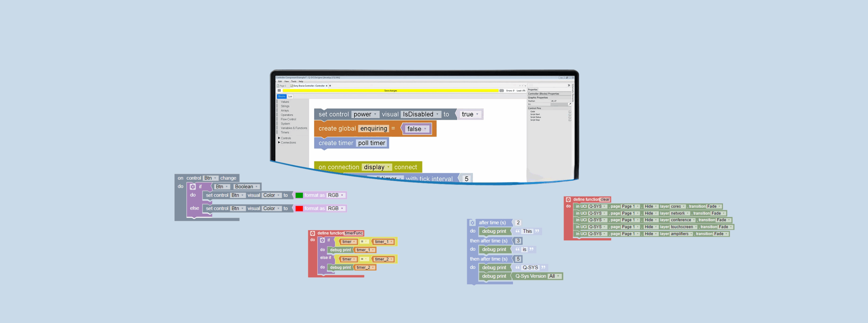Open the Btn dropdown in on control change
Image resolution: width=868 pixels, height=323 pixels.
tap(210, 178)
